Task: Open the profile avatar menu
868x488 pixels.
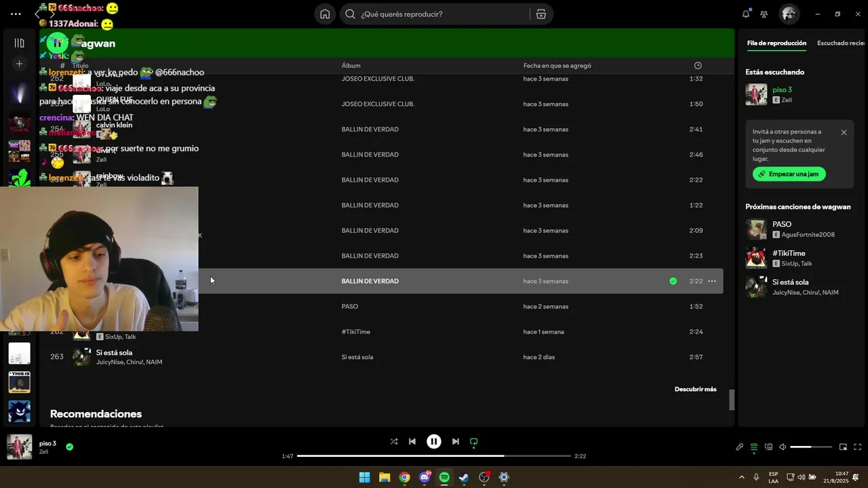Action: 789,14
